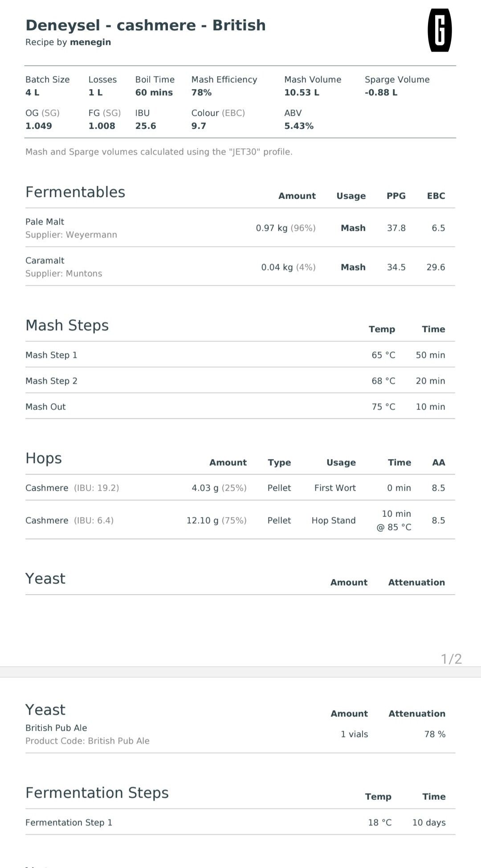Select the Mash Step 2 row

point(240,381)
